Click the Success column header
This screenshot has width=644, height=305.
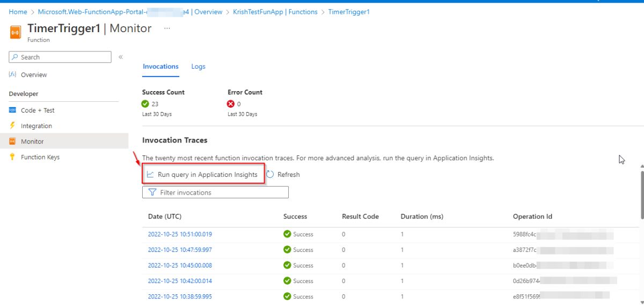(295, 217)
